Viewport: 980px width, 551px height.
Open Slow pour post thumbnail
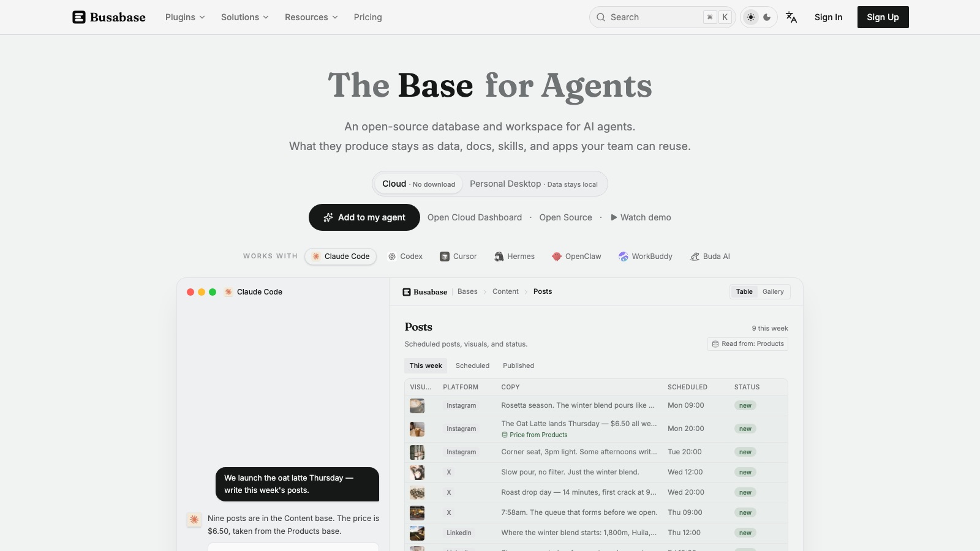[417, 472]
